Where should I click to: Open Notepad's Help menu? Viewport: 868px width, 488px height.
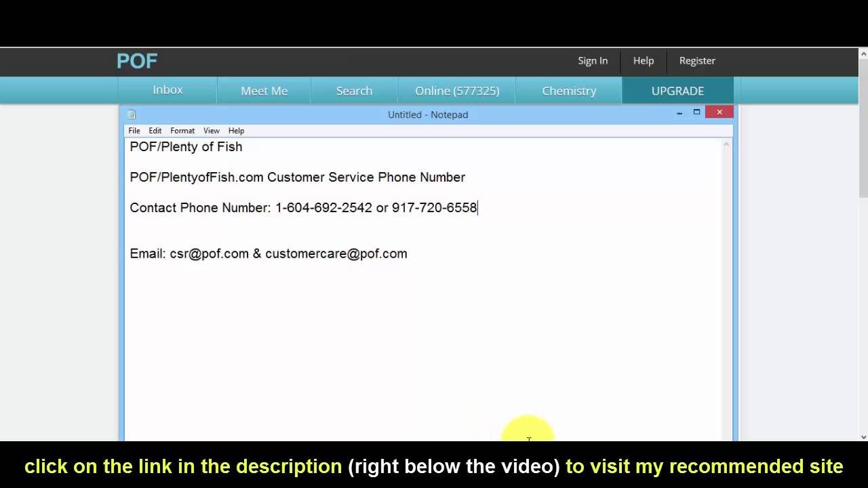click(236, 131)
